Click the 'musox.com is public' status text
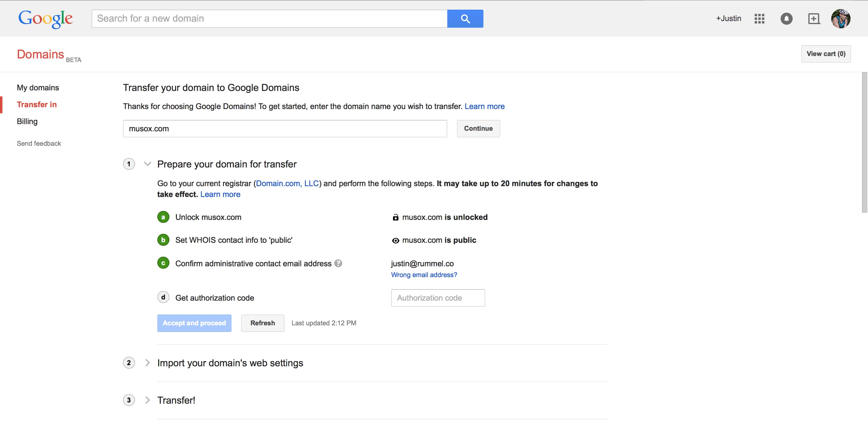The image size is (868, 438). (x=439, y=240)
